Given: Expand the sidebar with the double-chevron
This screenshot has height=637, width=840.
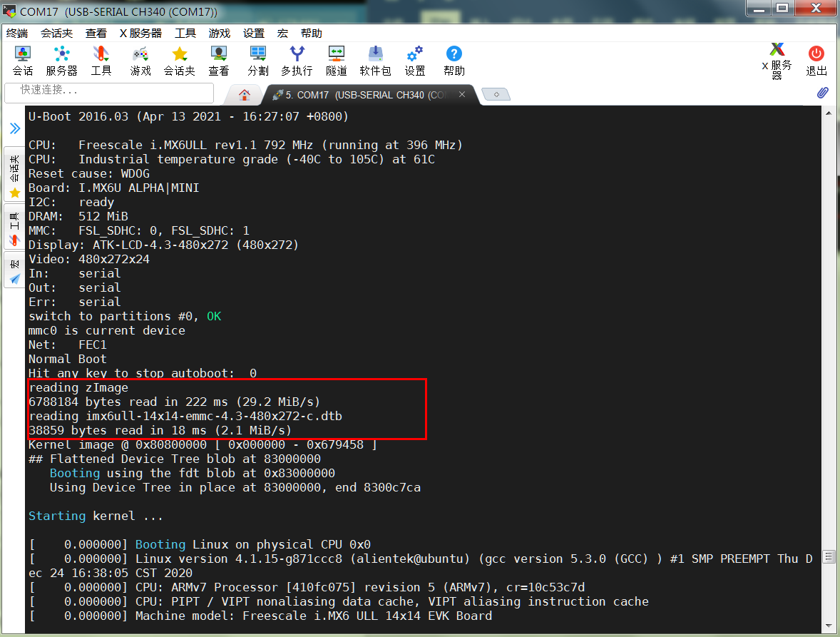Looking at the screenshot, I should 14,129.
